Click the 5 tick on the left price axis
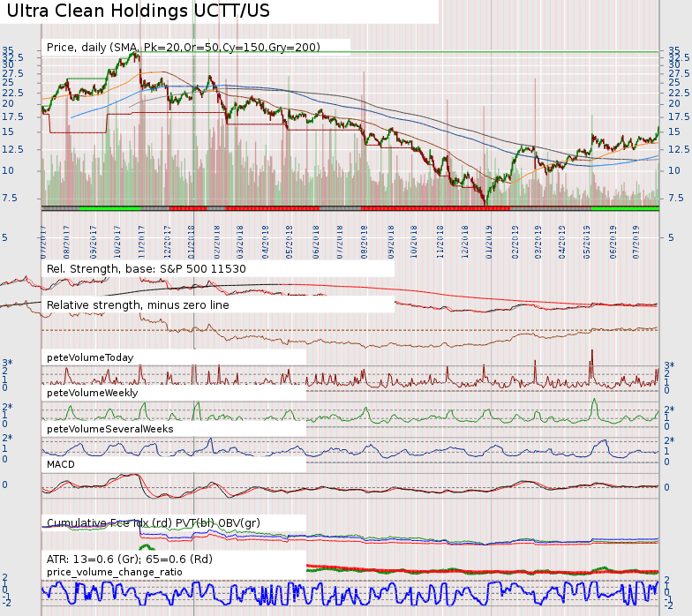This screenshot has height=616, width=692. click(4, 237)
